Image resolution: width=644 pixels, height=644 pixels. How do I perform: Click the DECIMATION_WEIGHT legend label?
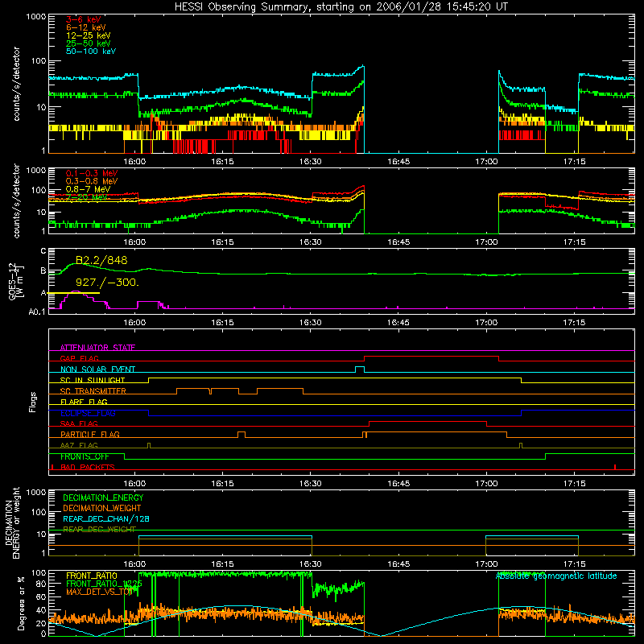[x=102, y=508]
